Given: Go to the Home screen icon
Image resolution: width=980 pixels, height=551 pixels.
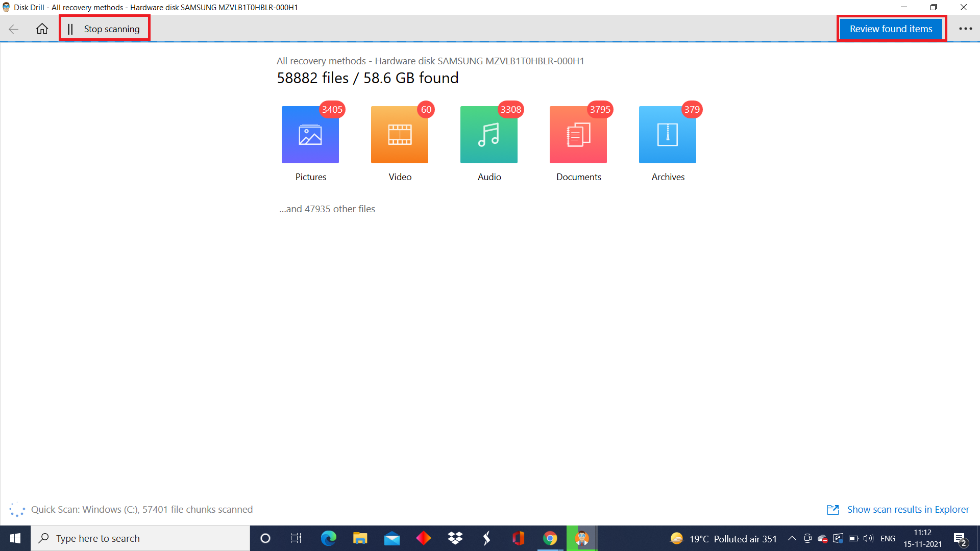Looking at the screenshot, I should tap(42, 29).
